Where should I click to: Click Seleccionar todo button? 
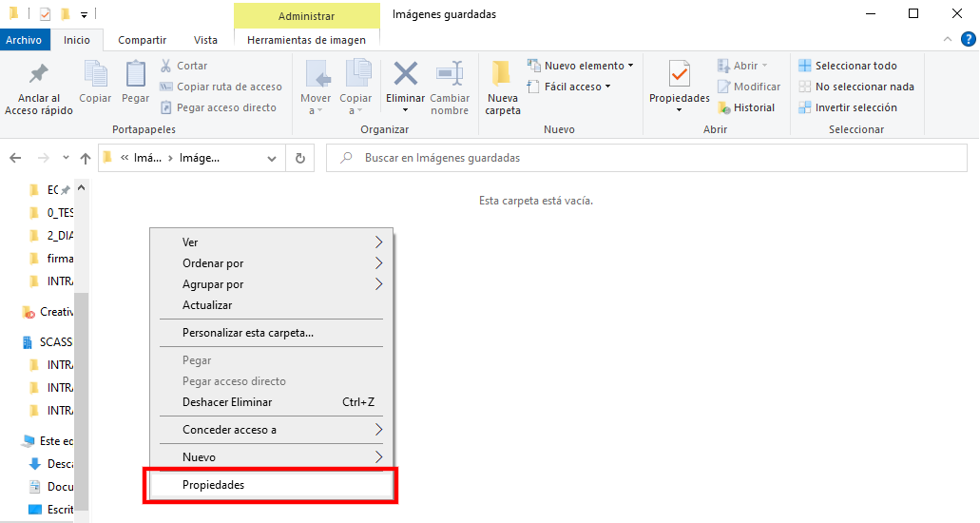(848, 66)
